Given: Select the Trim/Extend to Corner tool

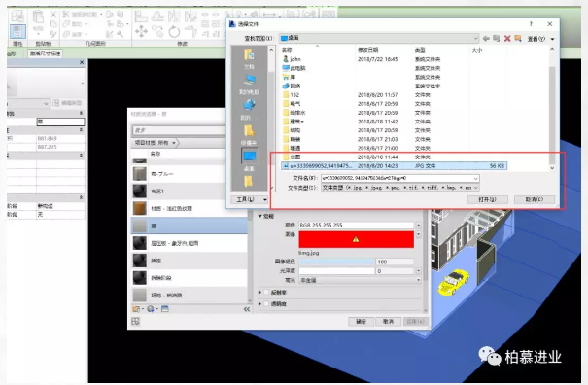Looking at the screenshot, I should coord(190,31).
